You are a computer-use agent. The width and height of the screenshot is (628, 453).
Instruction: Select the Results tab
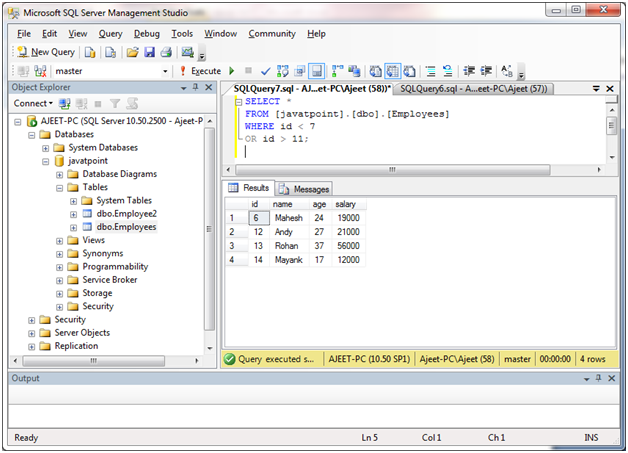pyautogui.click(x=249, y=187)
